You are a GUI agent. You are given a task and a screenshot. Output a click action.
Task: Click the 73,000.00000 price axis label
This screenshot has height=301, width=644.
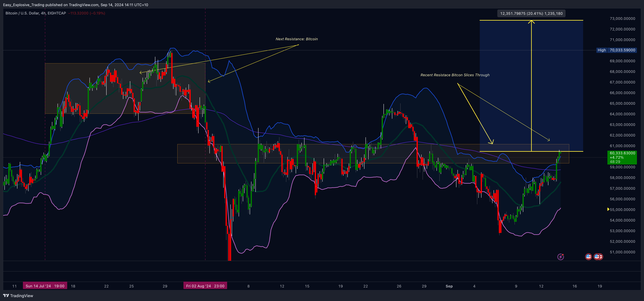(x=622, y=18)
